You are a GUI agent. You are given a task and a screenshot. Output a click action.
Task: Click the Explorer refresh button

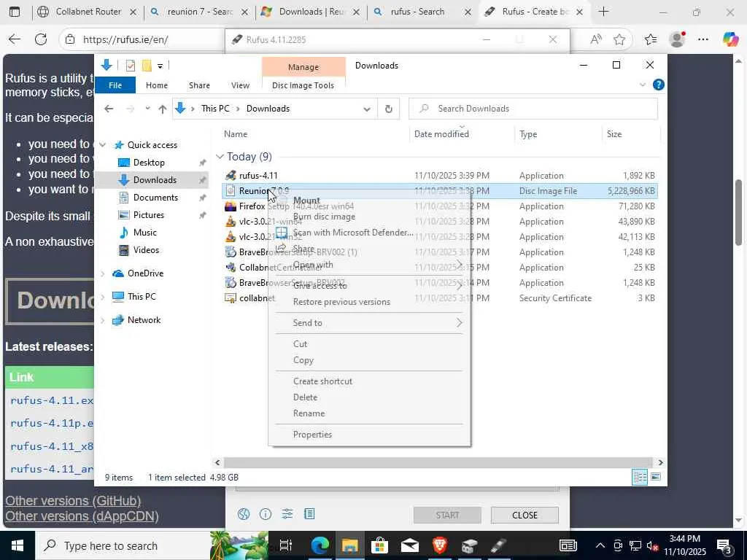click(x=388, y=109)
